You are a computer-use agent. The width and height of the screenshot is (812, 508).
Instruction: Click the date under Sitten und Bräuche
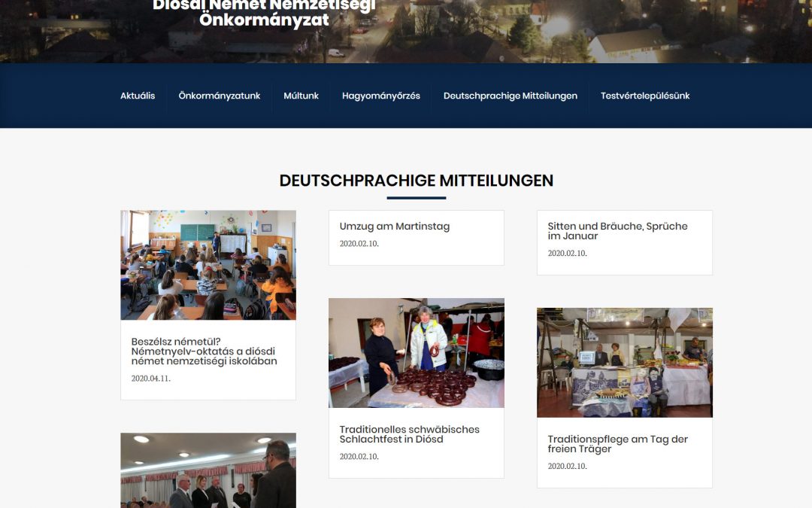click(567, 254)
